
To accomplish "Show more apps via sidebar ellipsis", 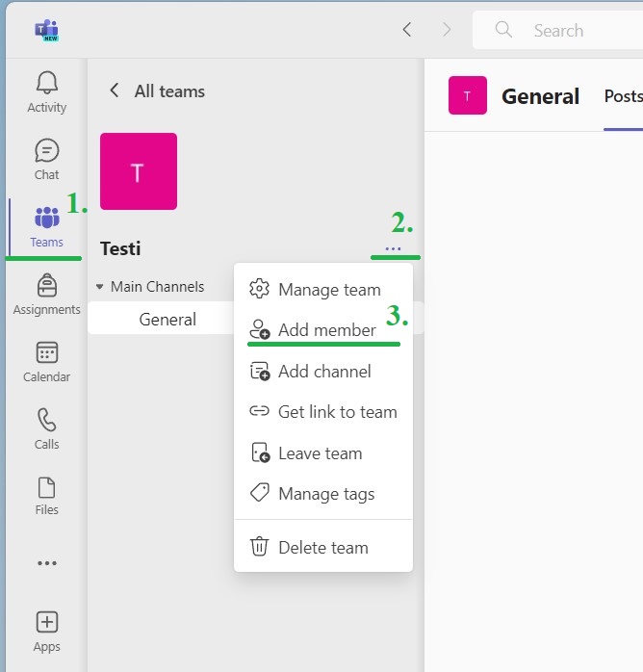I will [x=46, y=563].
